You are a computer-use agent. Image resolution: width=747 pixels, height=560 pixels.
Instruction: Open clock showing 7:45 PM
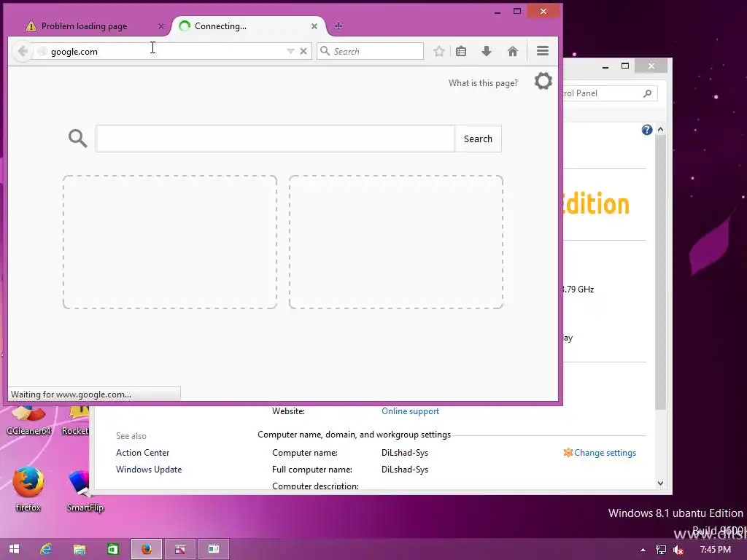point(715,550)
